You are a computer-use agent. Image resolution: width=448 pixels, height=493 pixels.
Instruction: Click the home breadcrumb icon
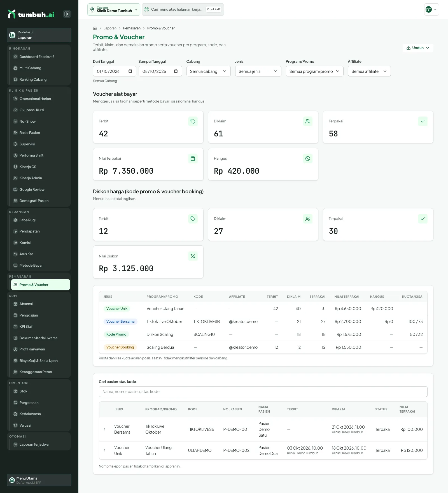[x=95, y=28]
